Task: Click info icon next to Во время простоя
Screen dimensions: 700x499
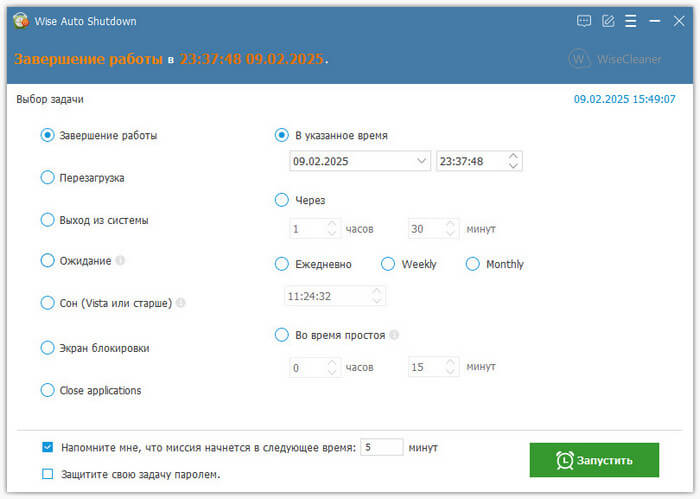Action: [394, 336]
